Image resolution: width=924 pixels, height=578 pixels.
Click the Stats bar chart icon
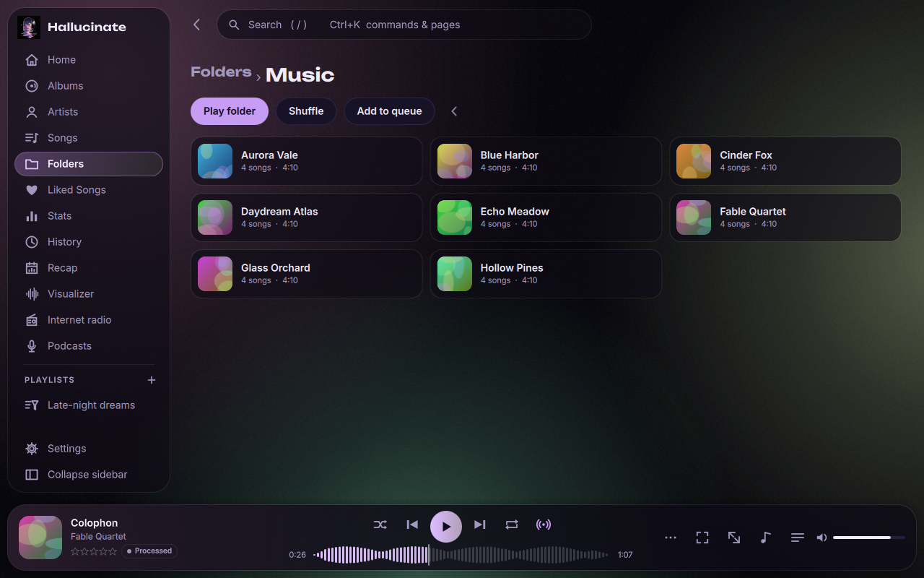point(32,216)
